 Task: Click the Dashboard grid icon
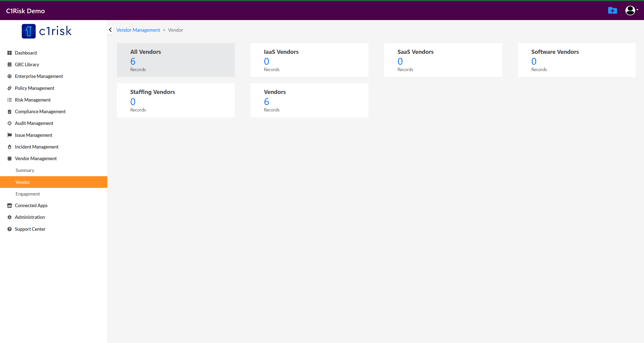click(x=9, y=53)
